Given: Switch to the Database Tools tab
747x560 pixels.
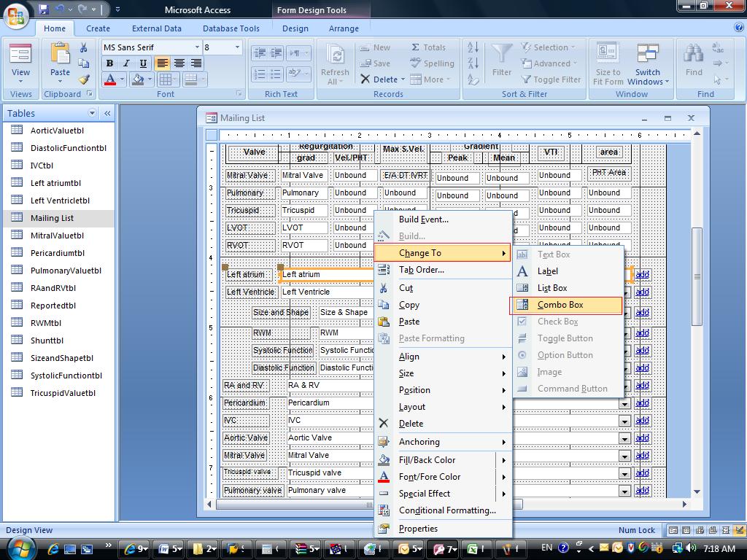Looking at the screenshot, I should (x=231, y=28).
